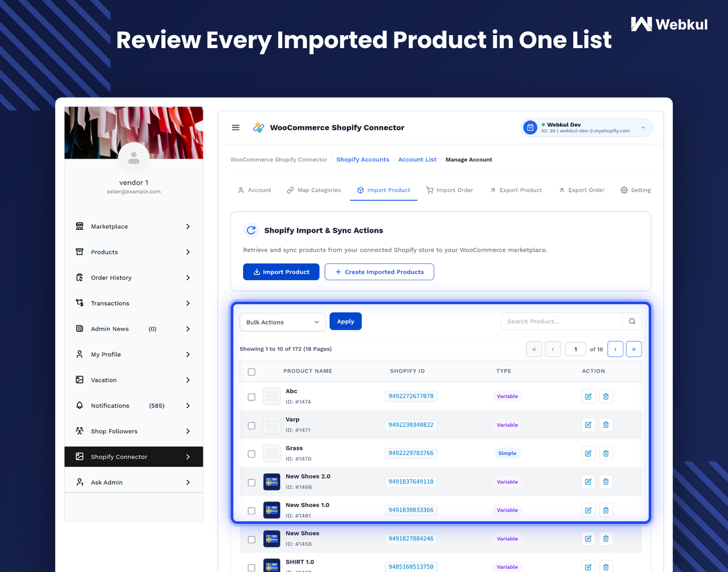The width and height of the screenshot is (728, 572).
Task: Delete the Grass product
Action: pyautogui.click(x=606, y=453)
